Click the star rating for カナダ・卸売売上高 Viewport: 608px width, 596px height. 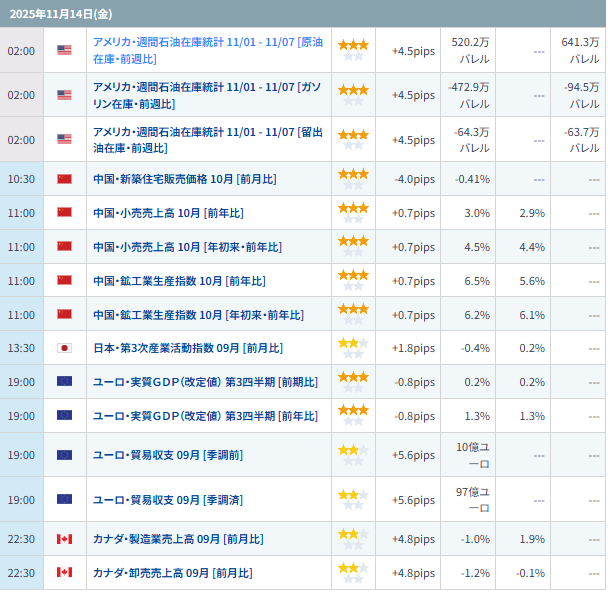pyautogui.click(x=353, y=573)
